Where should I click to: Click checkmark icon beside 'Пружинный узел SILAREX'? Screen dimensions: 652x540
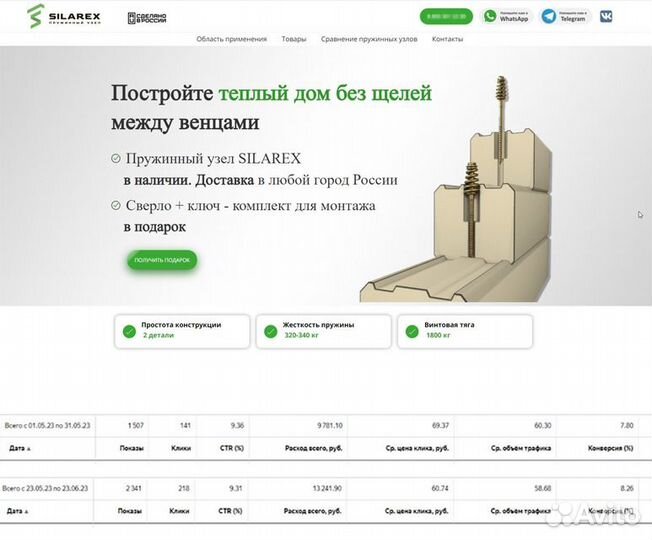point(116,158)
